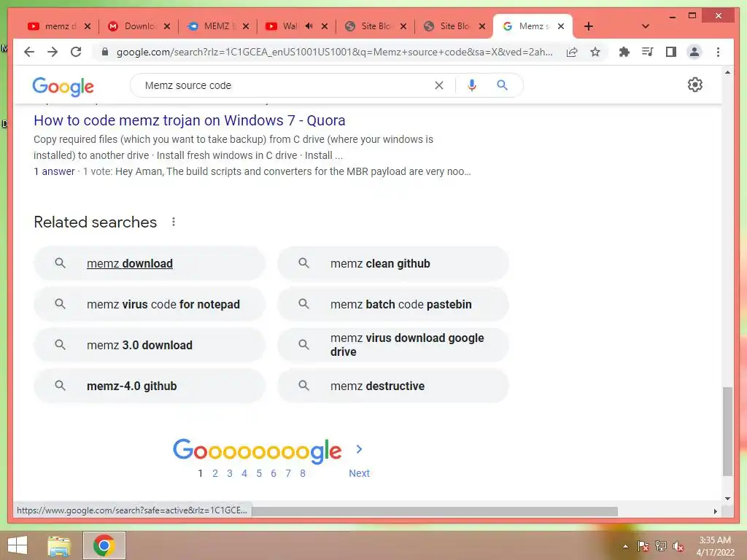This screenshot has height=560, width=747.
Task: Open the '1 answer' link
Action: (54, 171)
